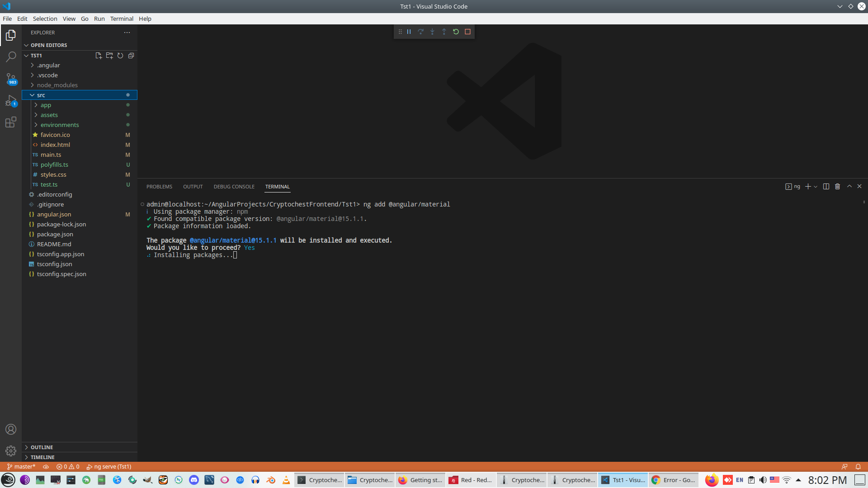Image resolution: width=868 pixels, height=488 pixels.
Task: Refresh the explorer file tree
Action: coord(120,56)
